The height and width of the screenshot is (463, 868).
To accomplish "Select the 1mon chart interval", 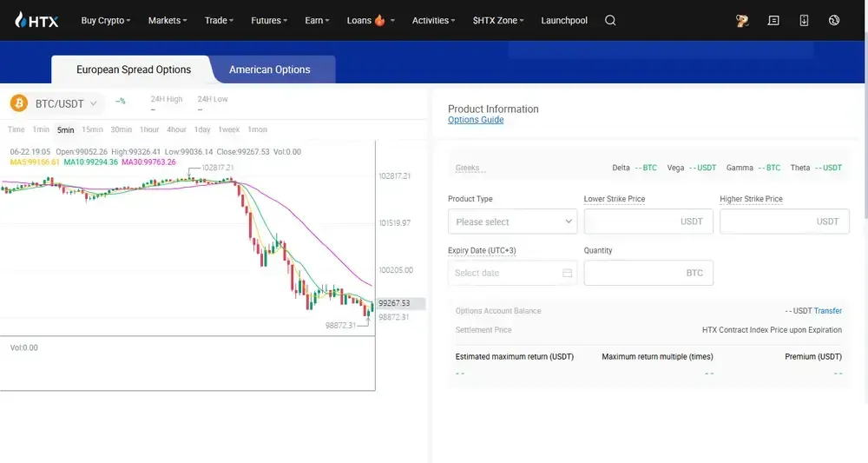I will (x=258, y=129).
